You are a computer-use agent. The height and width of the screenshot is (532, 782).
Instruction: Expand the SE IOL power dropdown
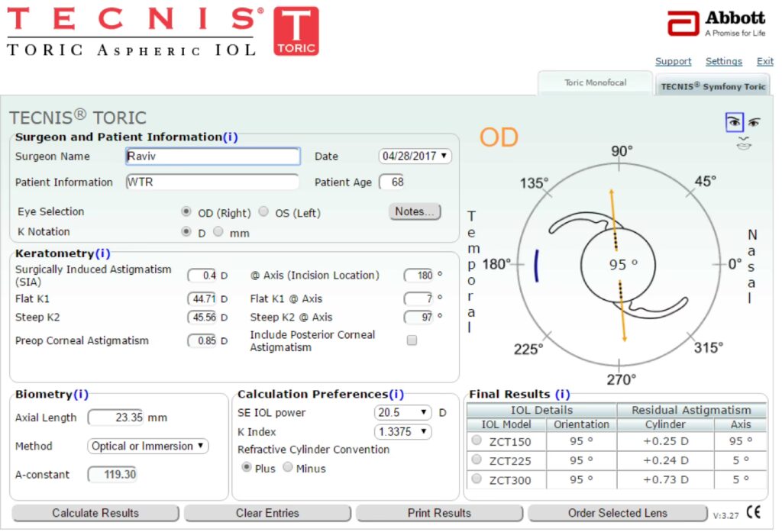point(402,413)
